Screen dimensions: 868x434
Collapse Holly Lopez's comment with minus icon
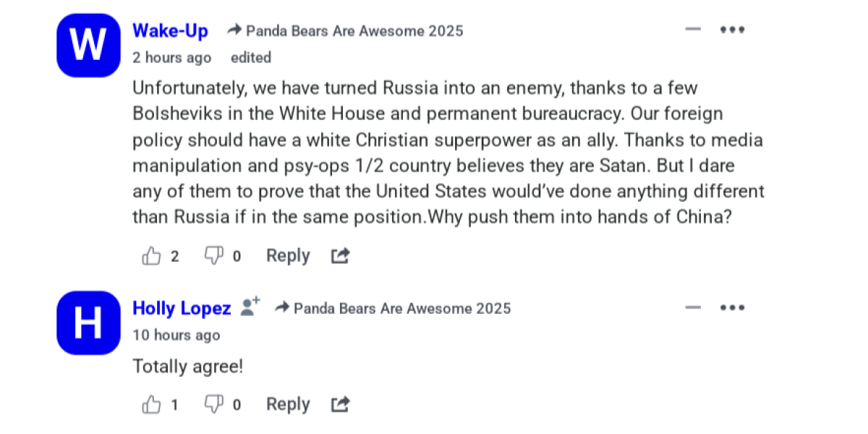(693, 307)
